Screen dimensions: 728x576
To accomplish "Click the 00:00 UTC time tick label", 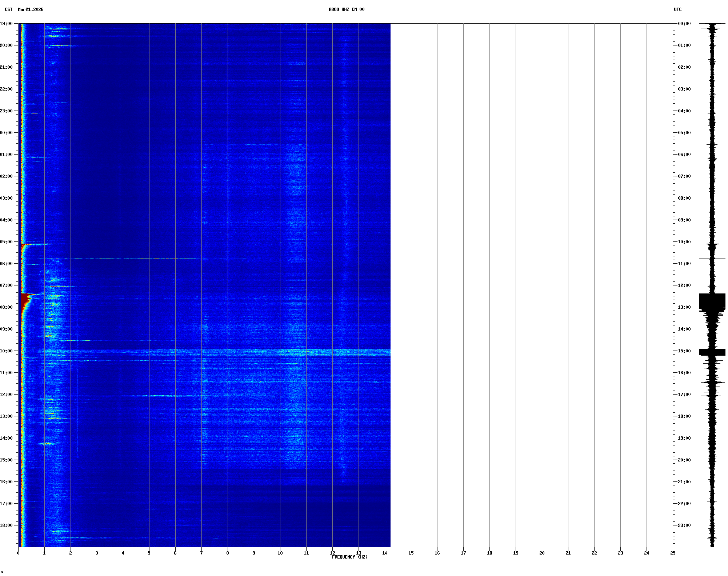I will click(x=684, y=24).
